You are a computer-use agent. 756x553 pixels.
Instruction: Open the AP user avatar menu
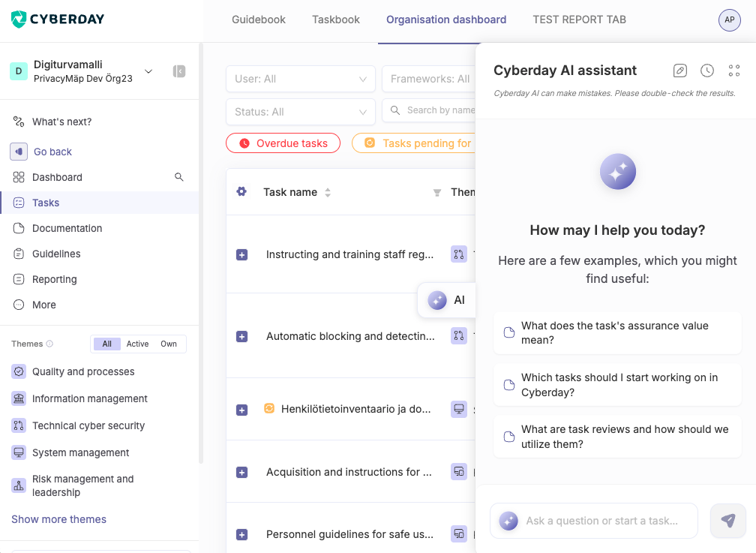click(730, 20)
